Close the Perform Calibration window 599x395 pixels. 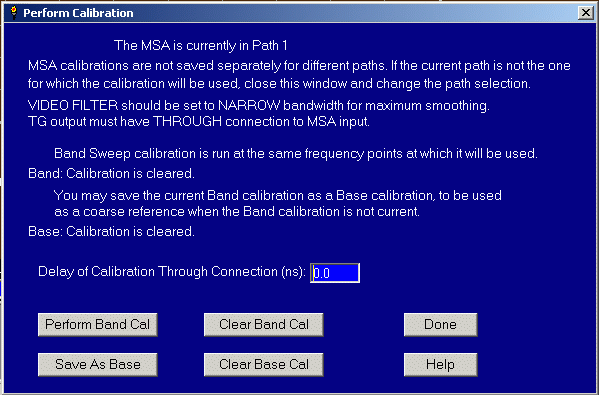pos(586,13)
